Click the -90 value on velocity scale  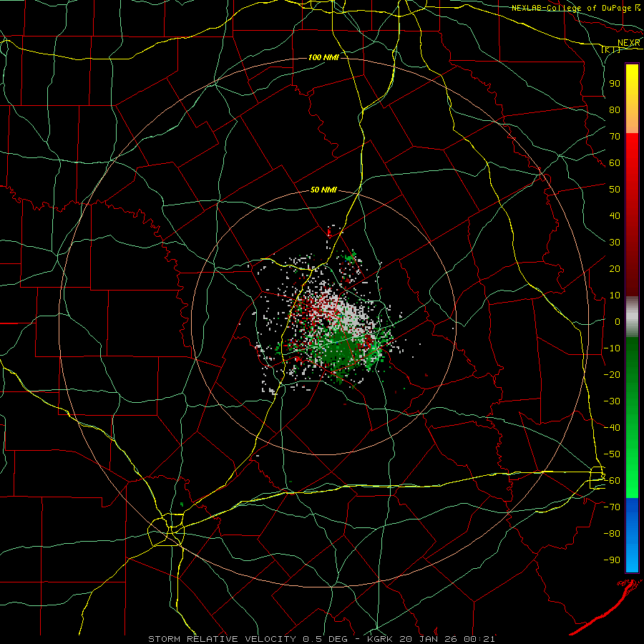[x=612, y=560]
